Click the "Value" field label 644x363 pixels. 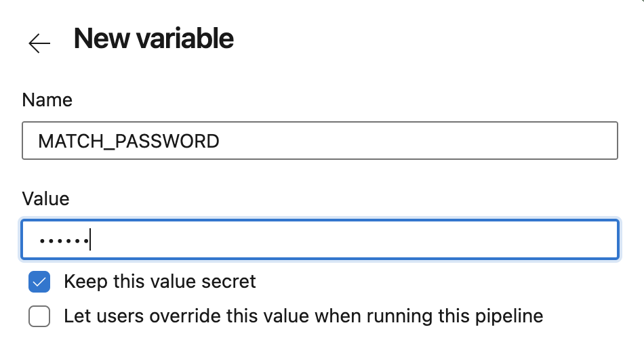pos(45,198)
